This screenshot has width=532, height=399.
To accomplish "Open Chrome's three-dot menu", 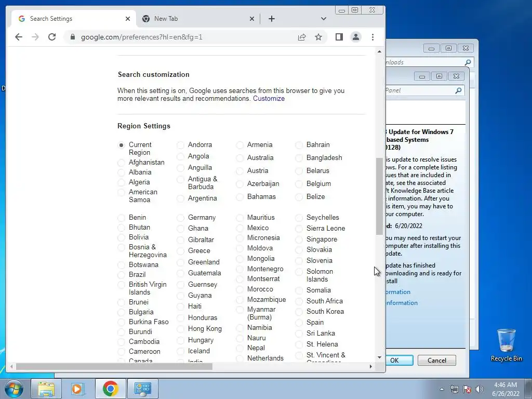I will pyautogui.click(x=373, y=37).
